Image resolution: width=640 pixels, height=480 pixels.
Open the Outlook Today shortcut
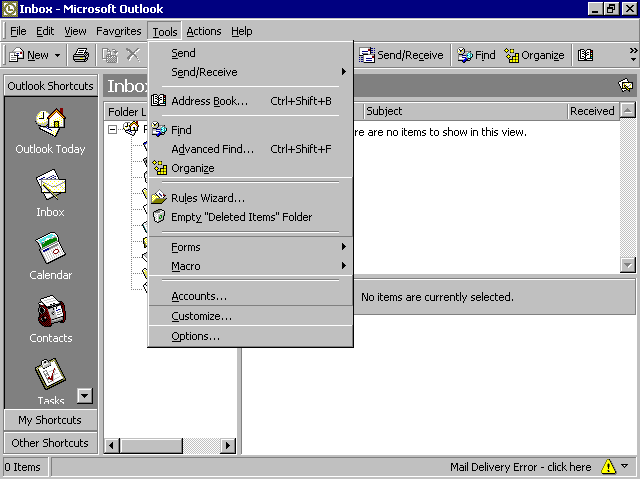pos(50,131)
